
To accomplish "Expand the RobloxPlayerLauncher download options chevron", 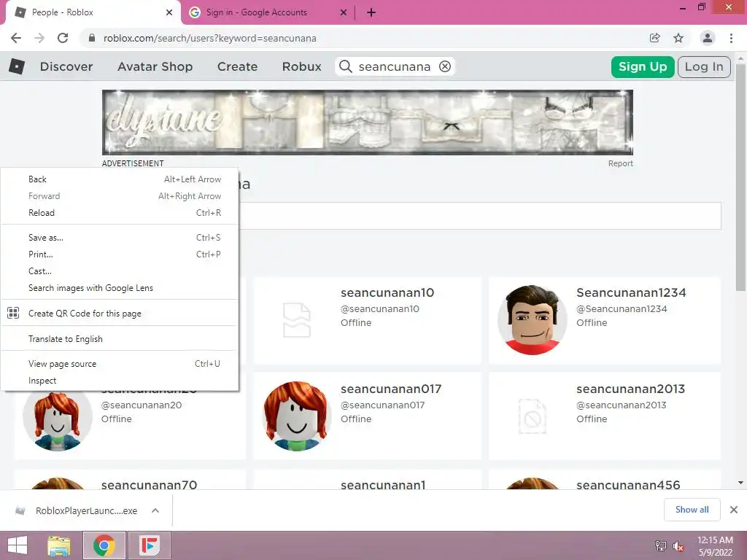I will 155,510.
